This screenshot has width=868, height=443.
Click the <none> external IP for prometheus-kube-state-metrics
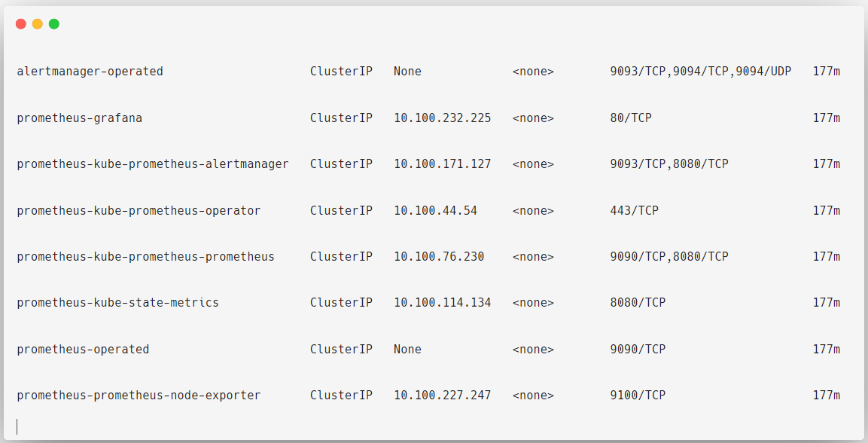click(534, 302)
